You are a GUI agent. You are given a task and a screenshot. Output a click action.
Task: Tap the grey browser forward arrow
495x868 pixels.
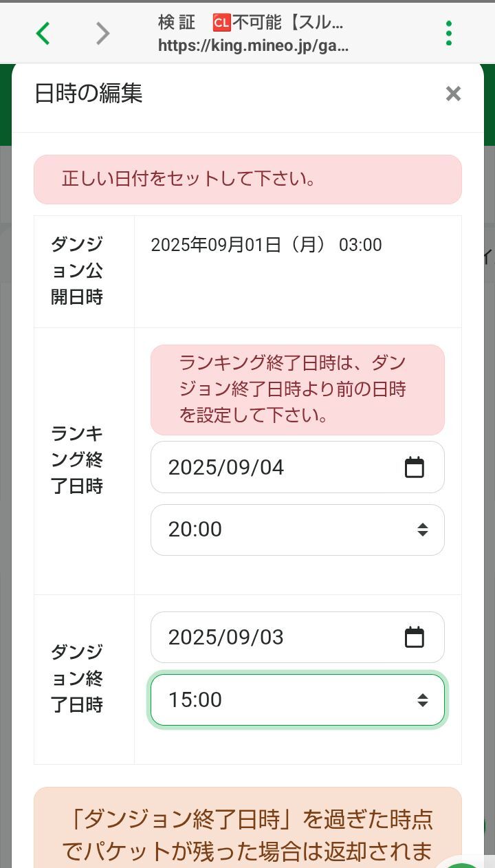coord(102,33)
